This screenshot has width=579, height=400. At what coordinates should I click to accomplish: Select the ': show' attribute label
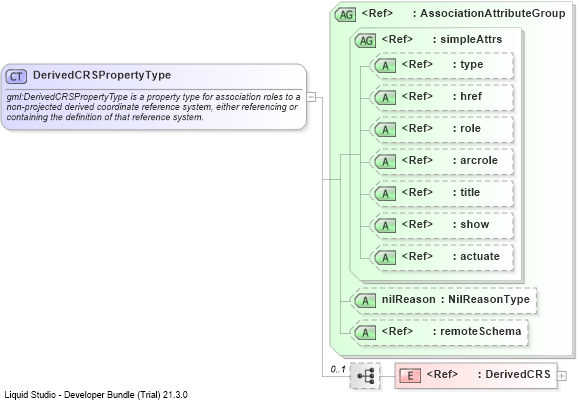(471, 224)
